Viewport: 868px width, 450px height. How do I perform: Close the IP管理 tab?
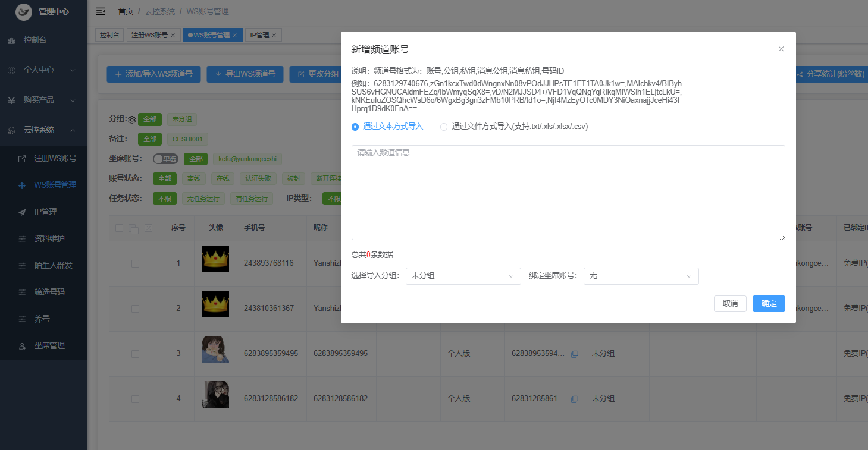point(274,35)
